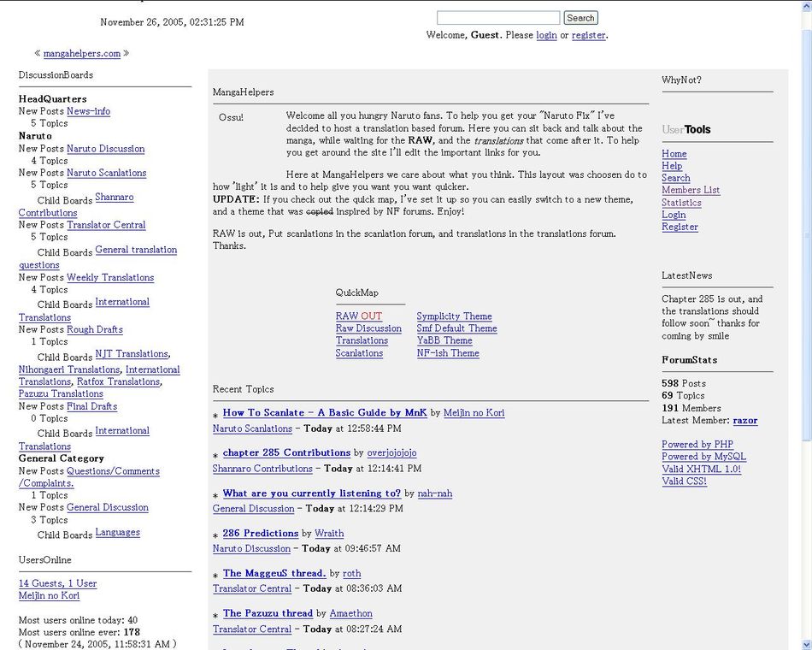
Task: Follow the Powered by MySQL link
Action: coord(703,457)
